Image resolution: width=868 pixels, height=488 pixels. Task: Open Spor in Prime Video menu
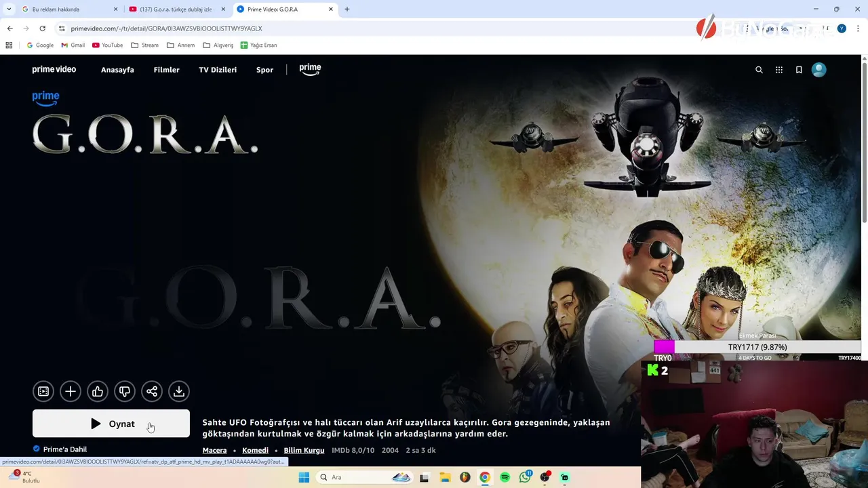click(x=264, y=70)
